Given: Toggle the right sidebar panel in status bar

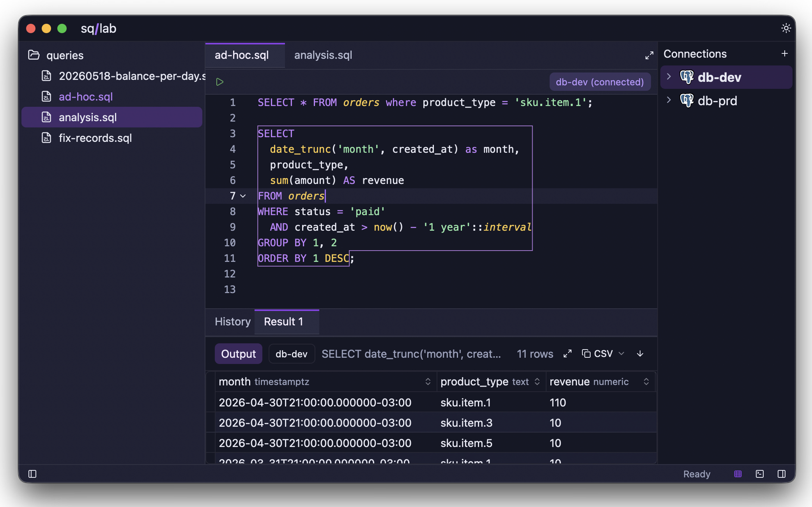Looking at the screenshot, I should point(782,474).
